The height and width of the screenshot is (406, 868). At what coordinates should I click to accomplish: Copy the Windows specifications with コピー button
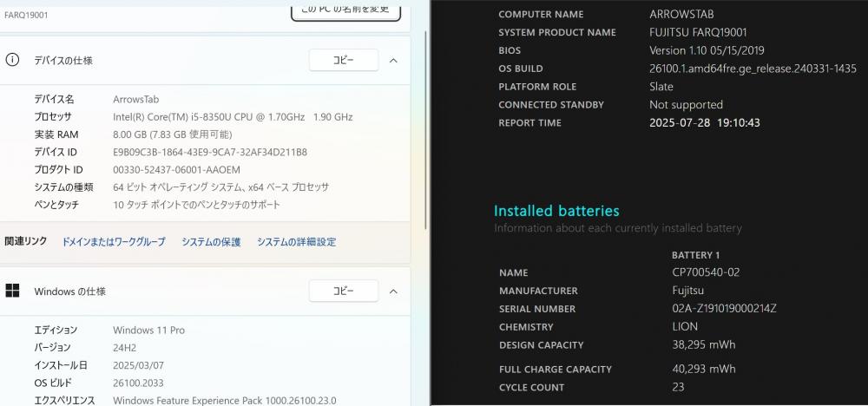tap(343, 291)
